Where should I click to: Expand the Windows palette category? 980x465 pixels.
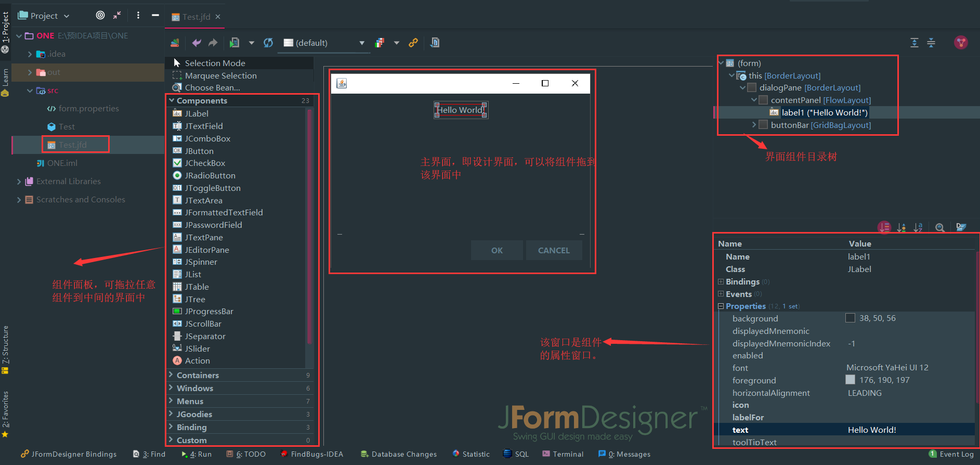coord(171,387)
